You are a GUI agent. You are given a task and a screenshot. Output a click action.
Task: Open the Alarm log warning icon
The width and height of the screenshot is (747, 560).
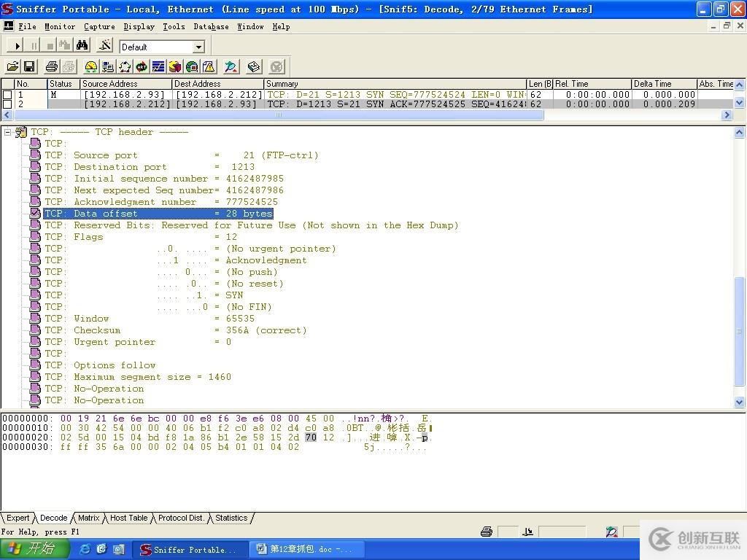coord(209,67)
